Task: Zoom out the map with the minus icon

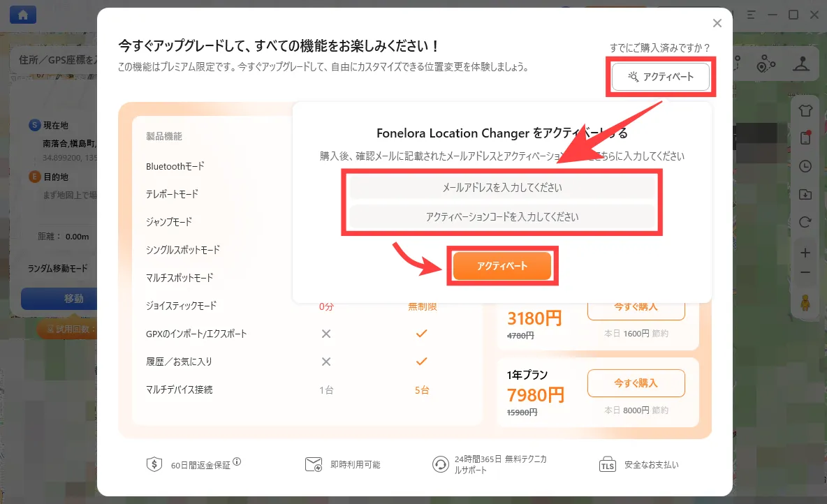Action: click(x=805, y=272)
